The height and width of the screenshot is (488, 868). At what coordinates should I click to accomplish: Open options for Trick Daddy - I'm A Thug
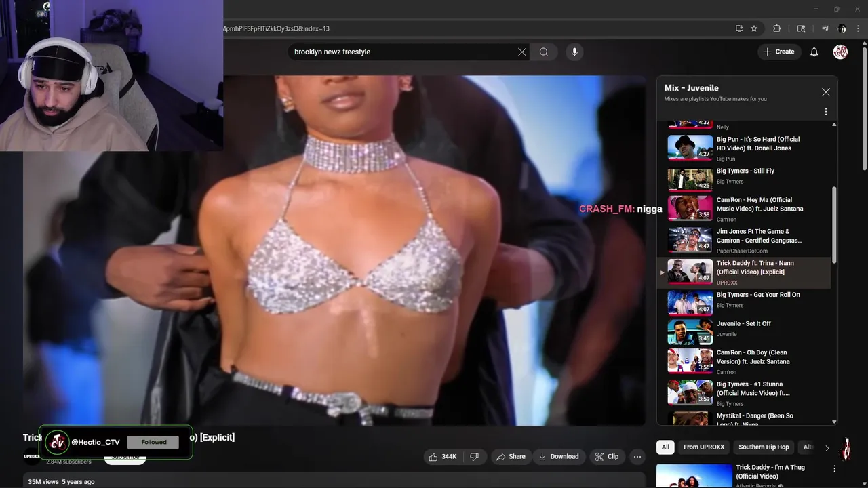[834, 468]
